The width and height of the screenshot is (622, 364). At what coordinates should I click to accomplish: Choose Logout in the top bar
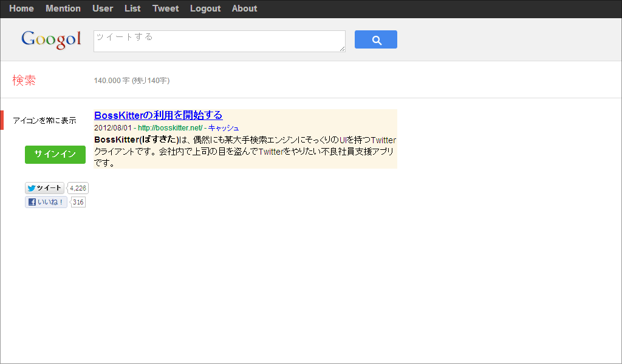click(x=205, y=8)
